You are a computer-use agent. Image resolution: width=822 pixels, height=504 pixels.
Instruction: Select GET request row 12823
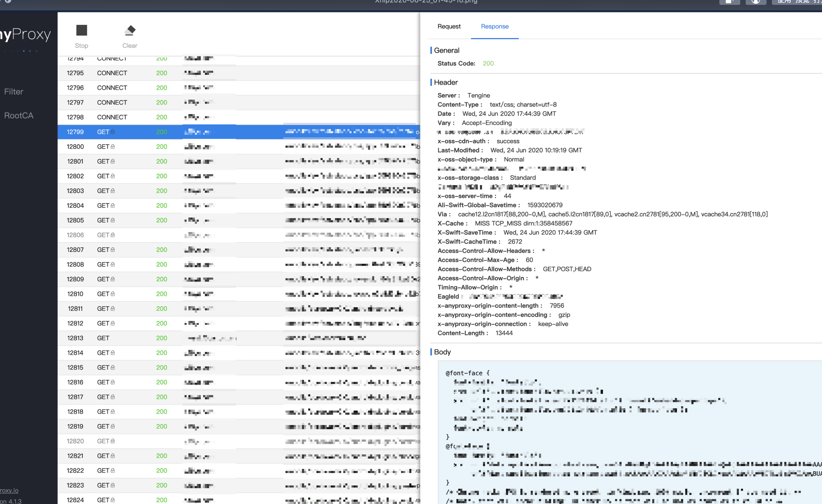[x=239, y=485]
